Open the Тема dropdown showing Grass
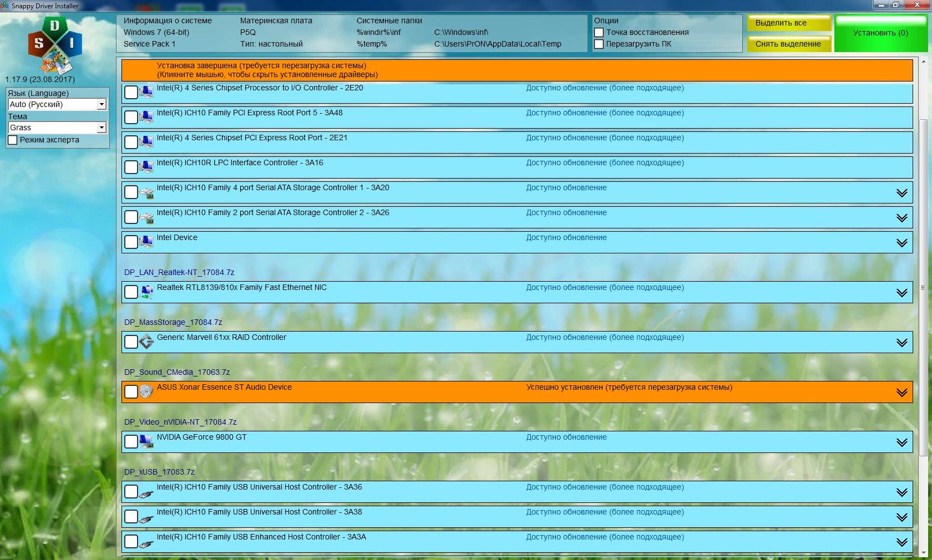 pyautogui.click(x=57, y=128)
